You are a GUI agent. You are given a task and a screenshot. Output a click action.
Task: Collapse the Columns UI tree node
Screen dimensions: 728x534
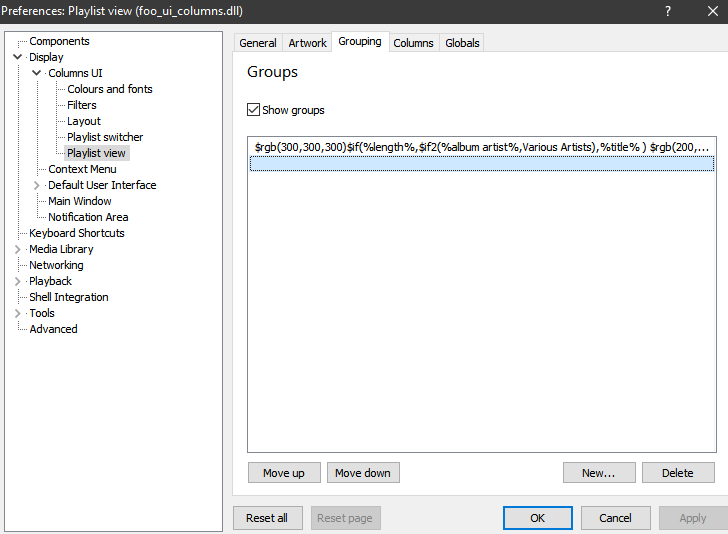point(37,73)
